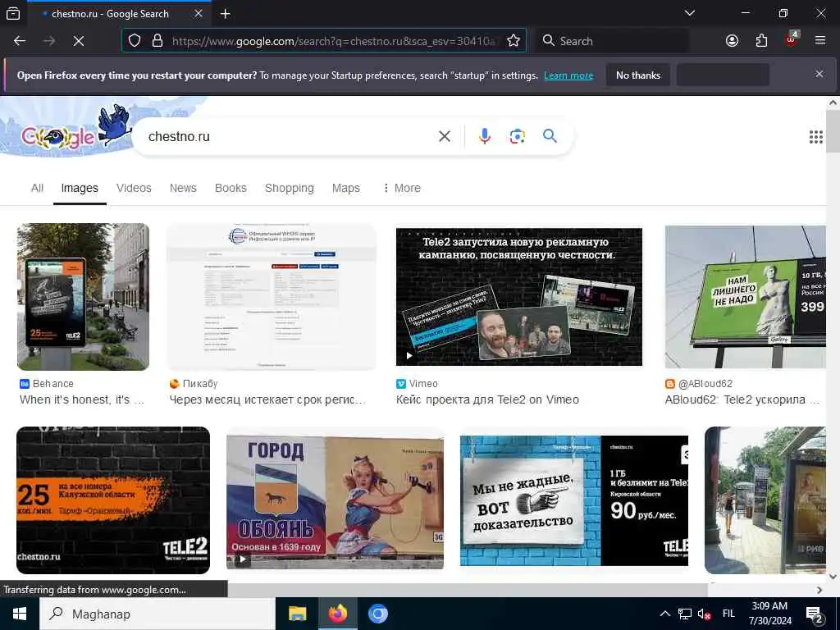Switch to the Maps tab
Viewport: 840px width, 630px height.
346,188
